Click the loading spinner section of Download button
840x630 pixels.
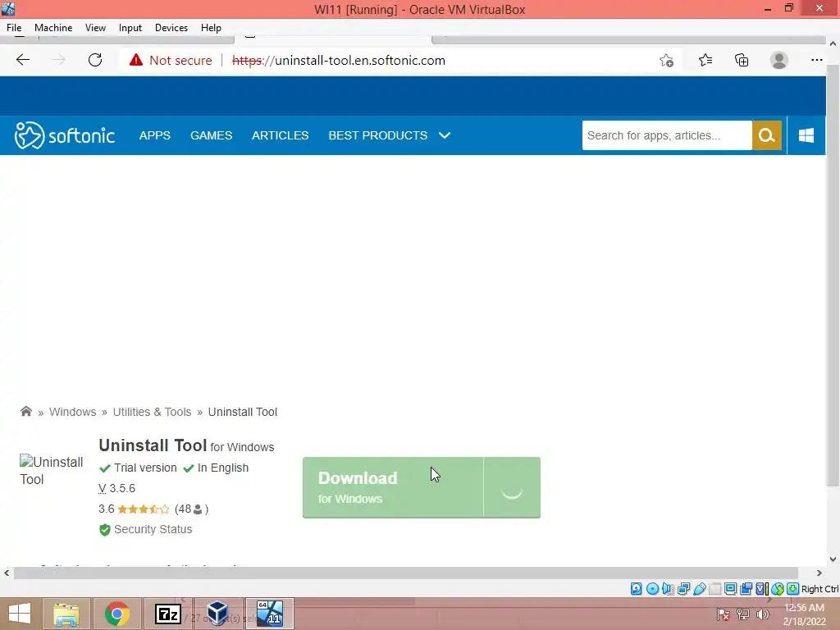point(512,487)
